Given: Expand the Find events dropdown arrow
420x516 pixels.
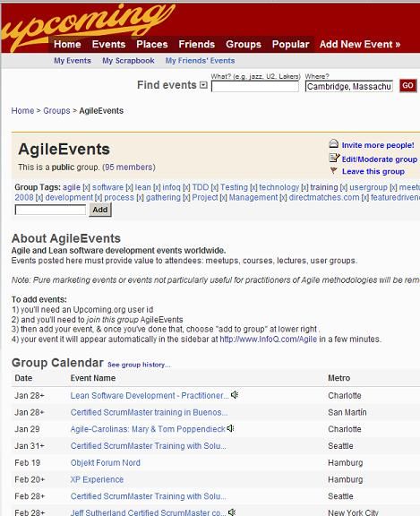Looking at the screenshot, I should pos(203,85).
